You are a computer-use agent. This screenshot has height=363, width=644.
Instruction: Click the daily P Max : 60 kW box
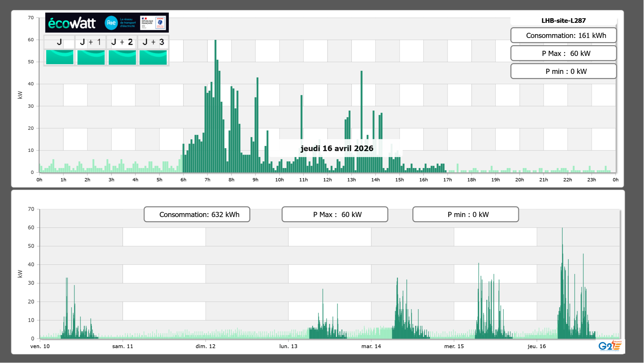point(563,53)
